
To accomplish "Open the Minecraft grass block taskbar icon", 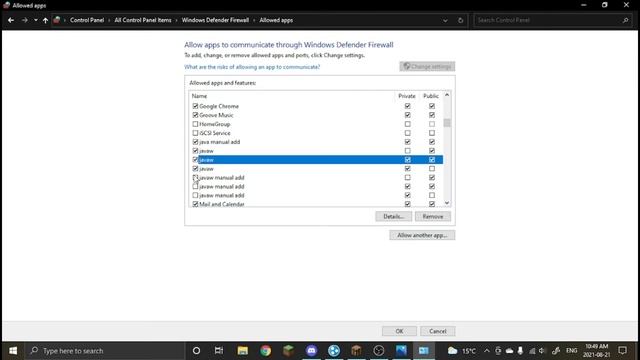I will [x=289, y=351].
